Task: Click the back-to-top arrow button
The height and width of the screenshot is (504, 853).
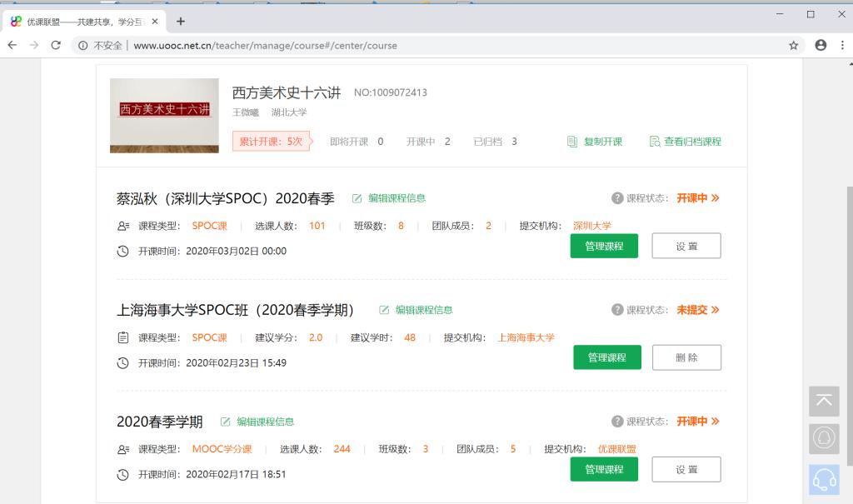Action: click(x=824, y=402)
